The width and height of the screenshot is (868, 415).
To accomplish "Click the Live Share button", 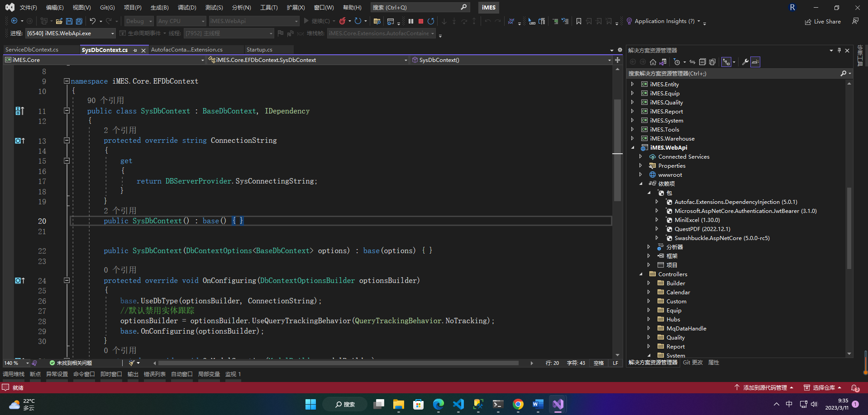I will click(823, 21).
